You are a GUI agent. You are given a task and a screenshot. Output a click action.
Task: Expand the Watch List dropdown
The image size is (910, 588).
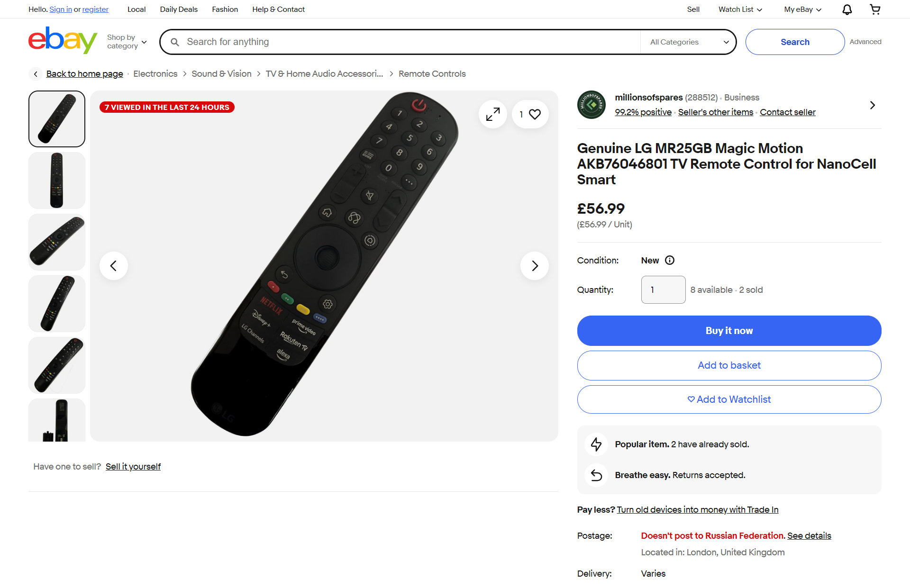[x=740, y=9]
